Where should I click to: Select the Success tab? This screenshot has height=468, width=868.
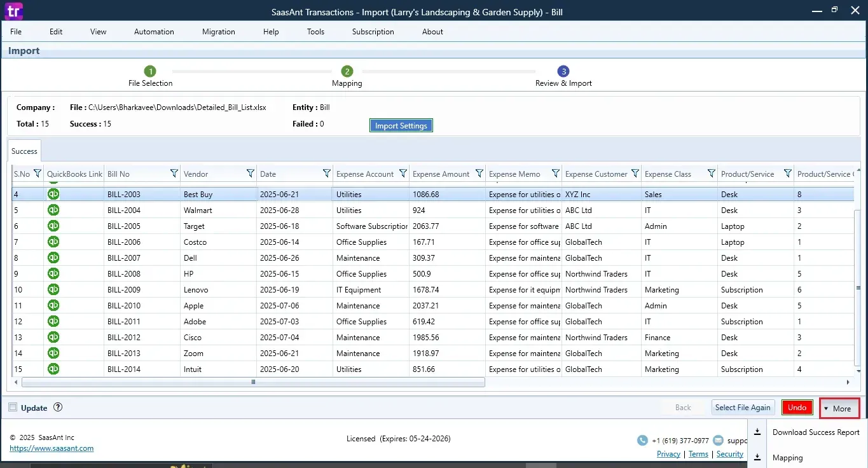pos(24,151)
